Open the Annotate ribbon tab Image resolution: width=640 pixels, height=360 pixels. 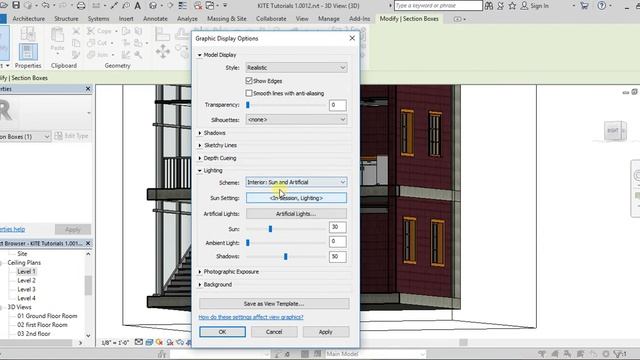click(x=155, y=19)
